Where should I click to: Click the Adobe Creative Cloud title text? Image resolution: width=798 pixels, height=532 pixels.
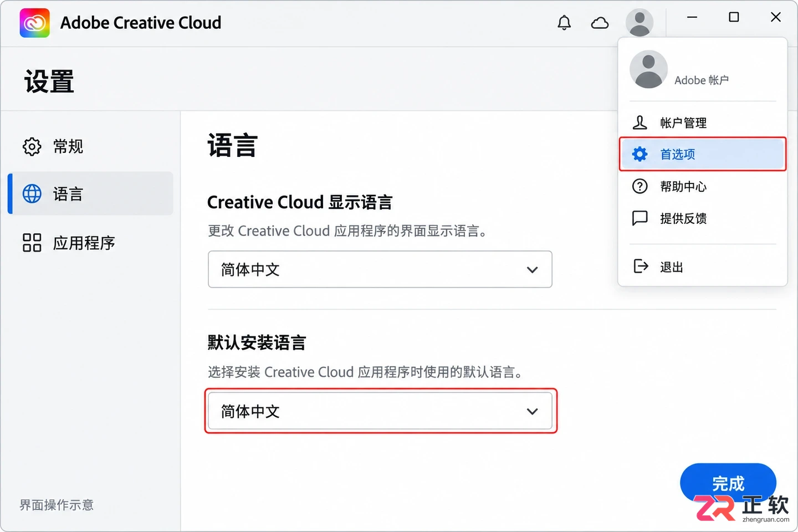pyautogui.click(x=141, y=23)
